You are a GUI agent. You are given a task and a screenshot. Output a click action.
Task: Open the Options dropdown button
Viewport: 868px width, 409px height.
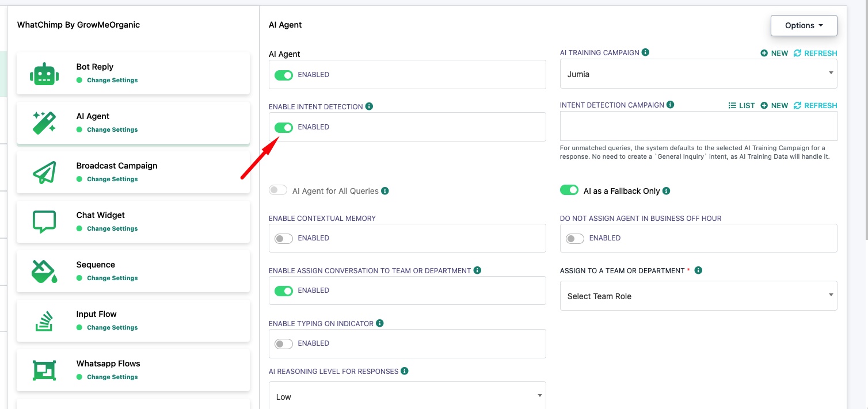click(804, 25)
